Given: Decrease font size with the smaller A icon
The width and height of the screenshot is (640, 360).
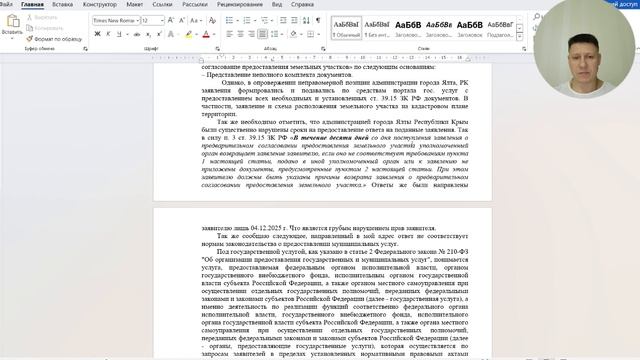Looking at the screenshot, I should [182, 20].
